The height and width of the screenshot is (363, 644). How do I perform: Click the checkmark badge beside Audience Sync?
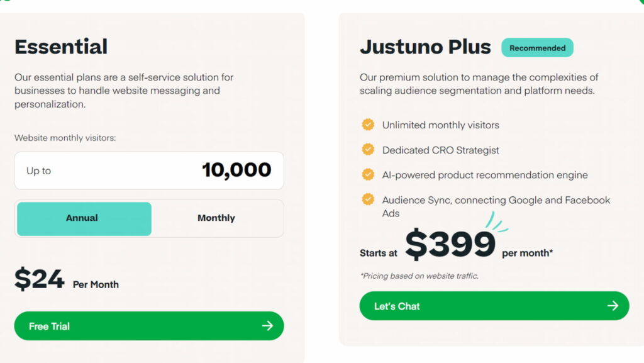coord(368,199)
